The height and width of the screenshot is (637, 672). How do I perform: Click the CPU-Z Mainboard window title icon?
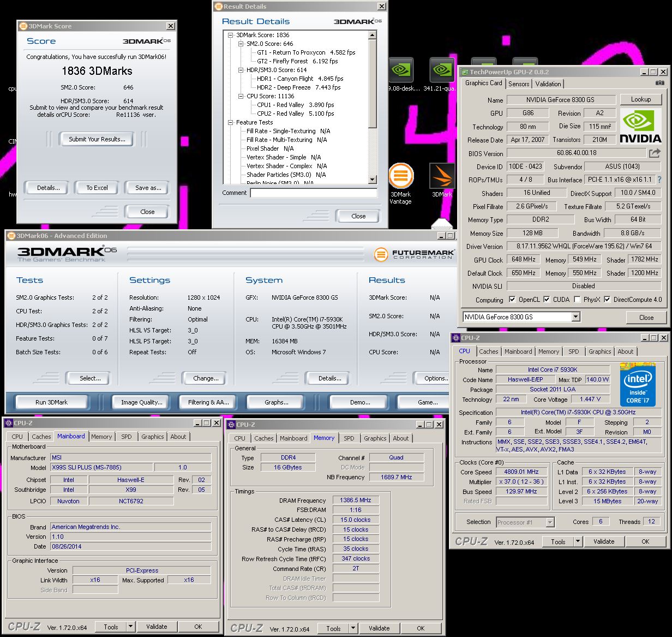[9, 423]
